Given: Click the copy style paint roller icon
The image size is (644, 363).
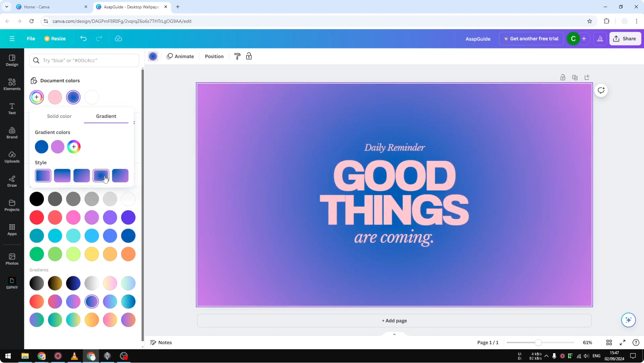Looking at the screenshot, I should pyautogui.click(x=237, y=56).
